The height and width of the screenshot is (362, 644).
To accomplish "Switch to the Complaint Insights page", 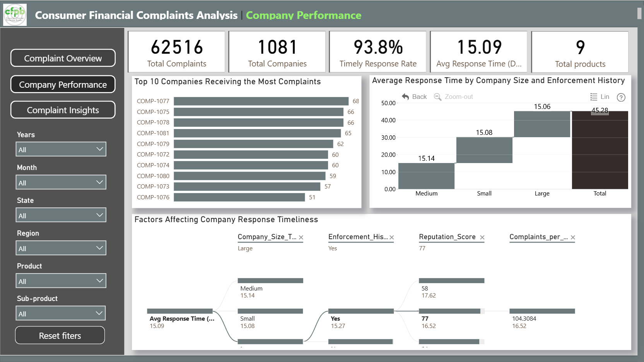I will (63, 110).
